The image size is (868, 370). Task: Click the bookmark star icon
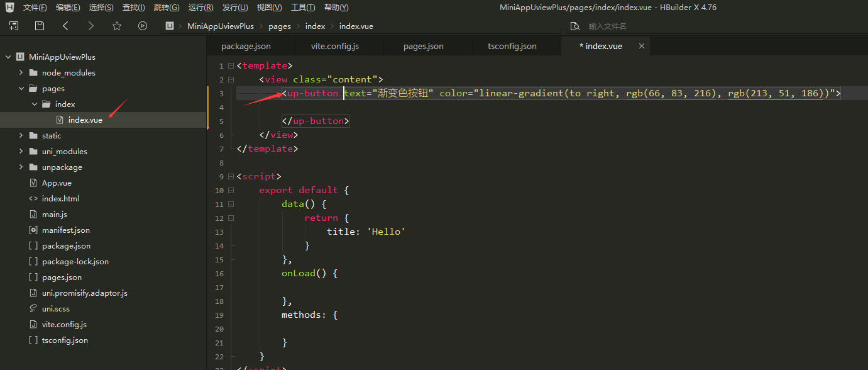(x=117, y=26)
